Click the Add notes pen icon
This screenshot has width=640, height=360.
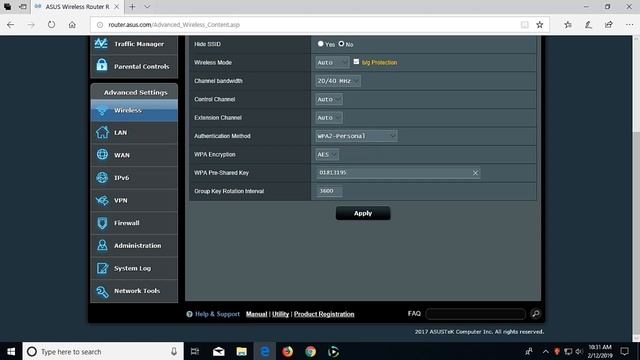click(x=588, y=25)
